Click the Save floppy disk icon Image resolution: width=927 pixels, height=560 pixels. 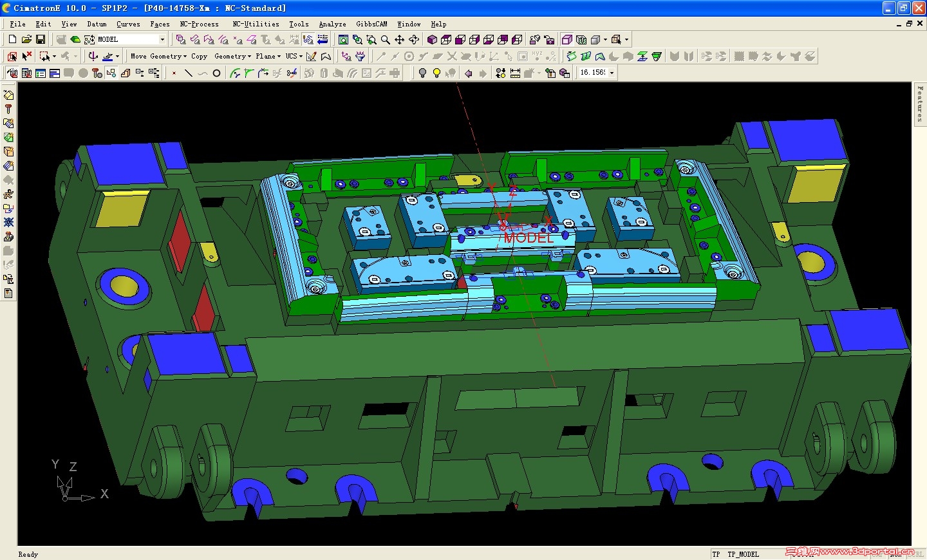click(41, 39)
